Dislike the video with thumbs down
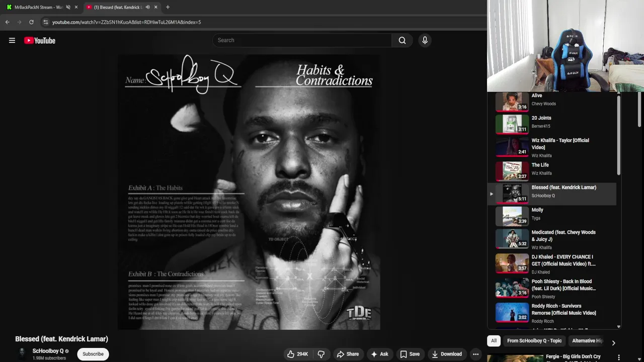The height and width of the screenshot is (362, 644). 321,354
